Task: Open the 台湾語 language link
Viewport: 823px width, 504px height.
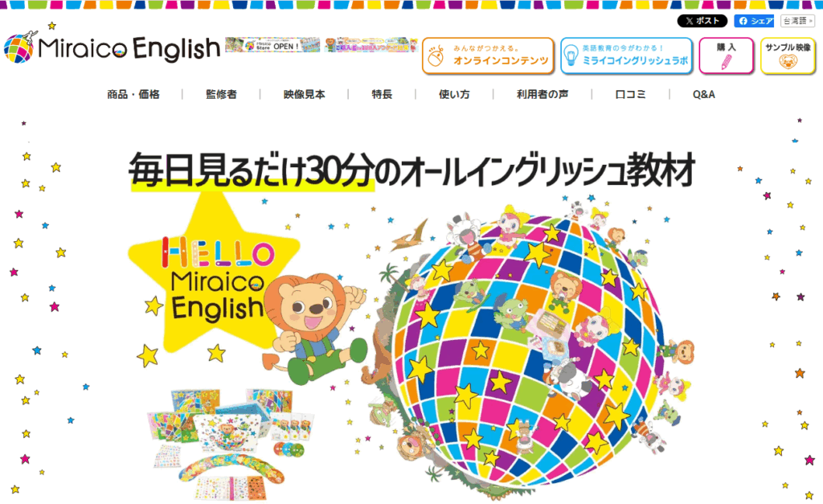Action: 797,21
